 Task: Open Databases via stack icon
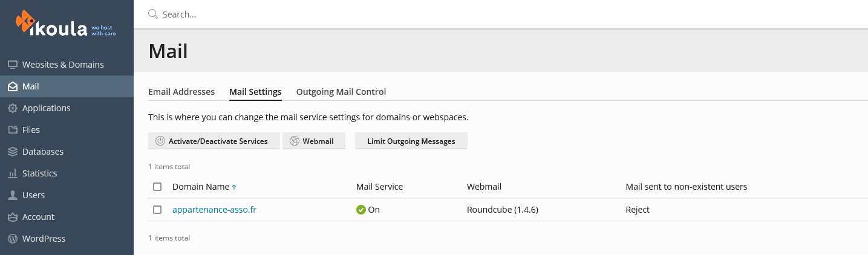tap(12, 152)
